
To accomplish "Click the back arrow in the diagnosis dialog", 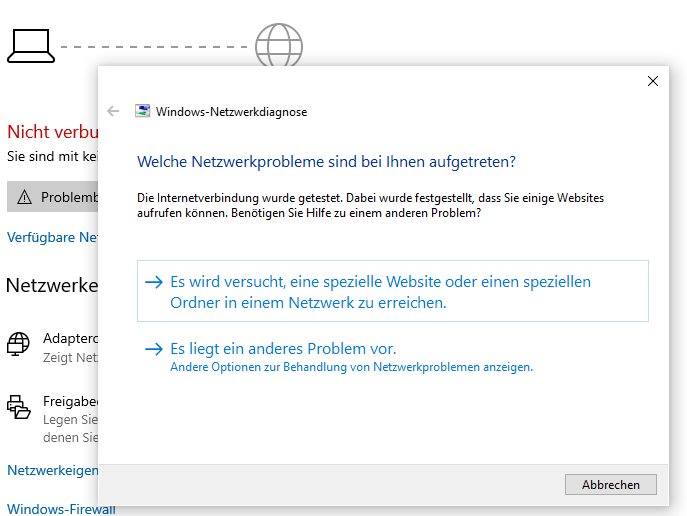I will click(113, 111).
